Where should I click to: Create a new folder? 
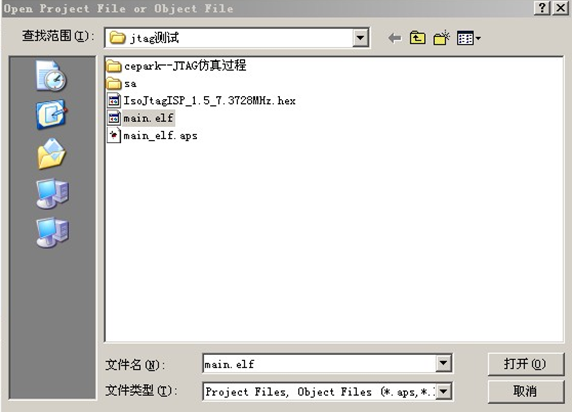(441, 38)
